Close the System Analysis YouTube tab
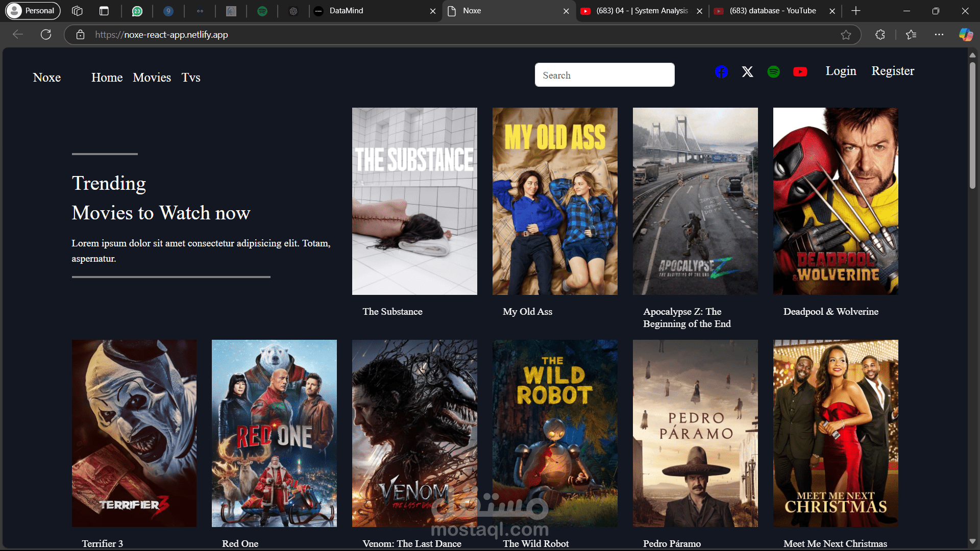Image resolution: width=980 pixels, height=551 pixels. (699, 11)
